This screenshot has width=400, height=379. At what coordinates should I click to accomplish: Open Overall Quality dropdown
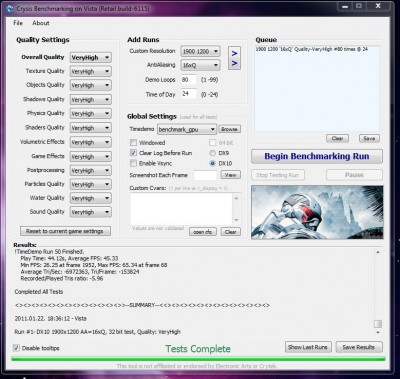point(91,57)
